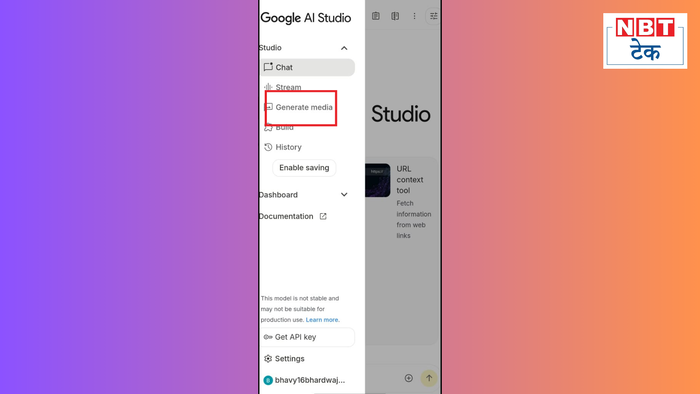
Task: Click the system instructions clipboard icon
Action: pos(376,16)
